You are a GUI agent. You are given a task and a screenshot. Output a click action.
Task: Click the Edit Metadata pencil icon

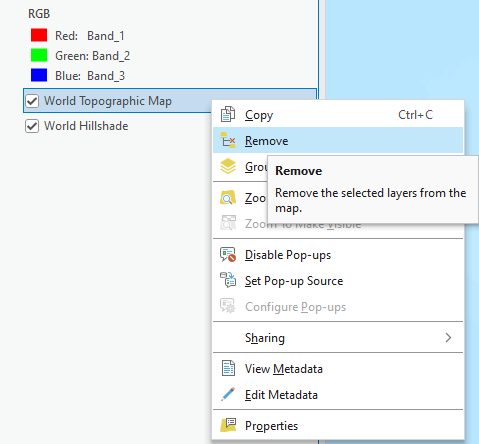[228, 395]
